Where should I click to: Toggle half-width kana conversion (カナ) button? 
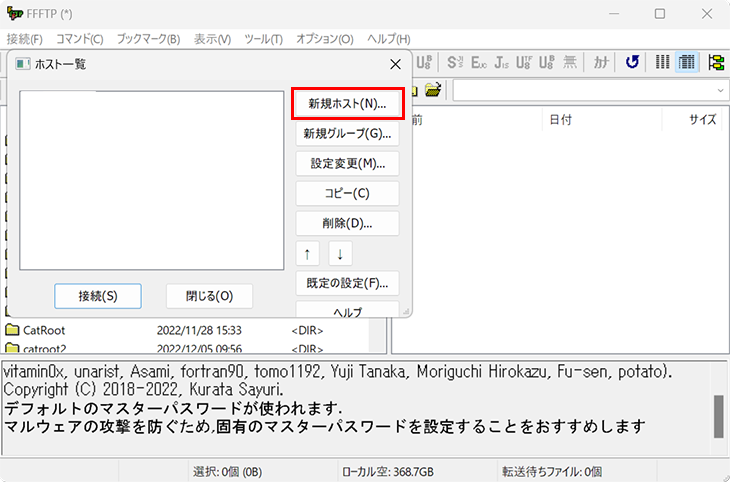pyautogui.click(x=601, y=62)
